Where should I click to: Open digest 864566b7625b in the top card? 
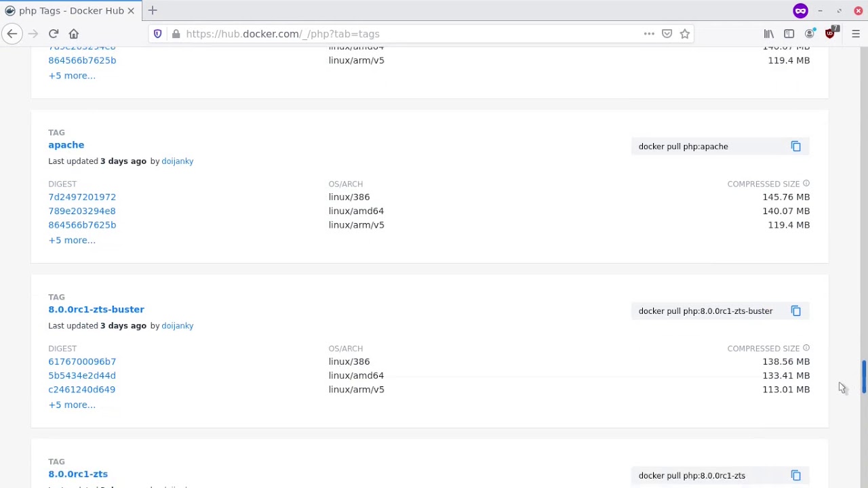tap(82, 60)
